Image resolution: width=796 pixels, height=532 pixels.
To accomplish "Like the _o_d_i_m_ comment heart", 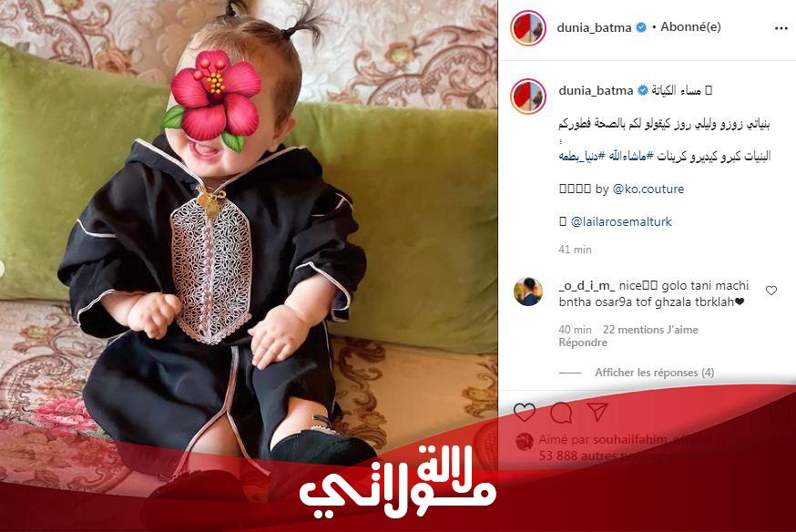I will [771, 291].
